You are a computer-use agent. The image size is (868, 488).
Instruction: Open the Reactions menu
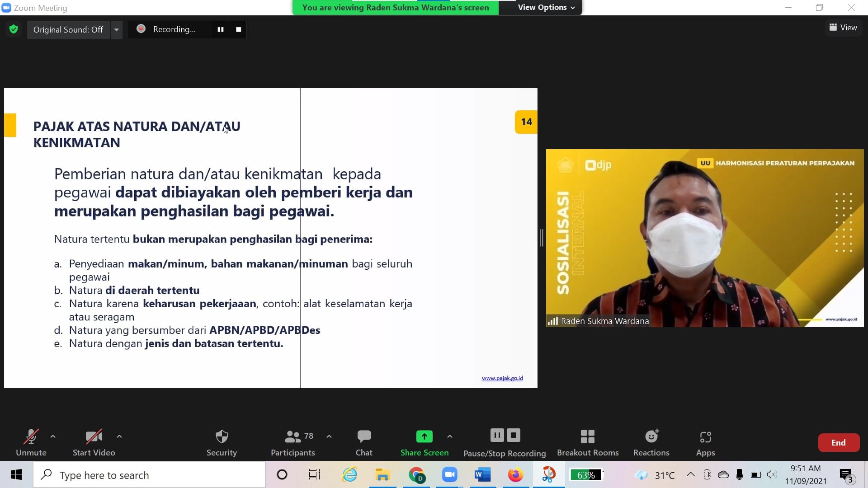[651, 442]
